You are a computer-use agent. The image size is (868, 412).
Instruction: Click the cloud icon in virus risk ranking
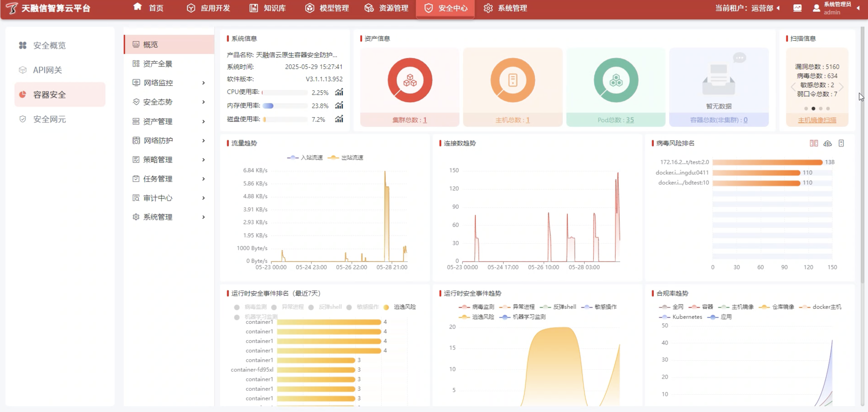click(827, 143)
